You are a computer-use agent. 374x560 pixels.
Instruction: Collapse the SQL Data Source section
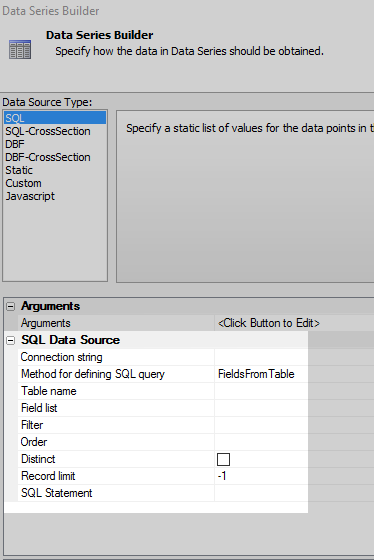click(11, 340)
